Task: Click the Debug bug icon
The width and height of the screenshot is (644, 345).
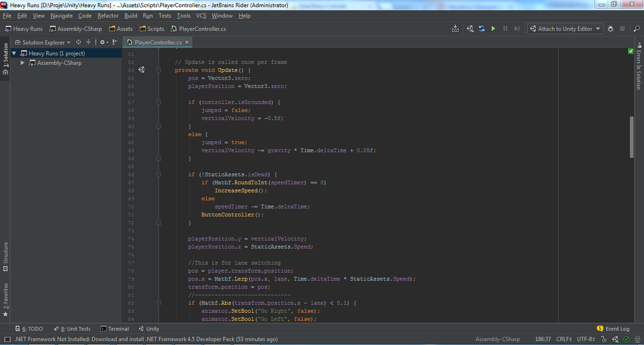Action: 610,29
